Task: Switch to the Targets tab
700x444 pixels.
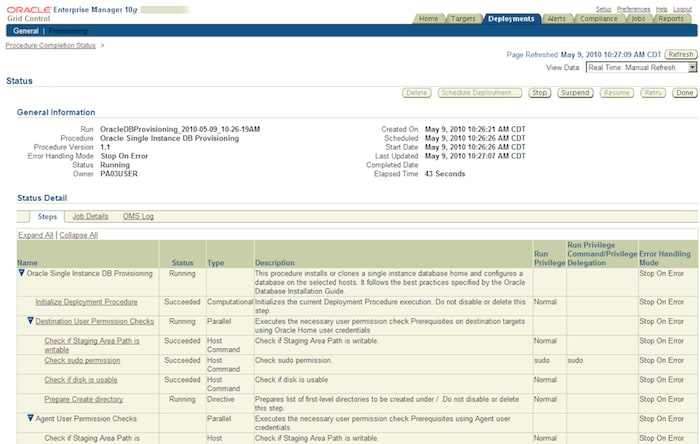Action: click(x=463, y=19)
